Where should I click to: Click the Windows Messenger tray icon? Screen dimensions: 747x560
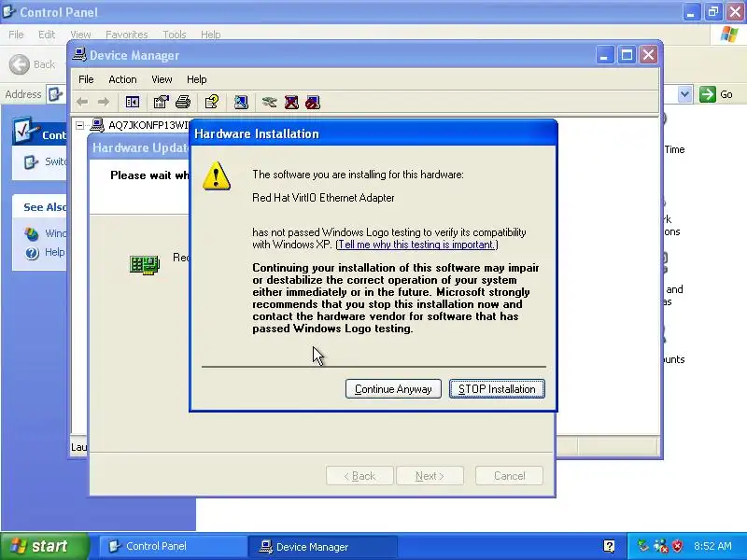pos(660,546)
